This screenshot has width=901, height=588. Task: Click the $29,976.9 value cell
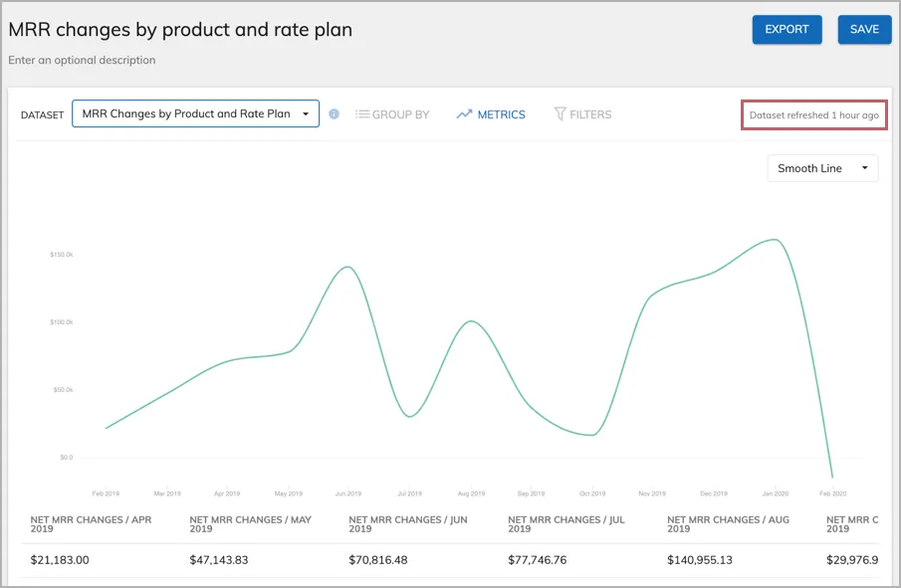point(852,560)
